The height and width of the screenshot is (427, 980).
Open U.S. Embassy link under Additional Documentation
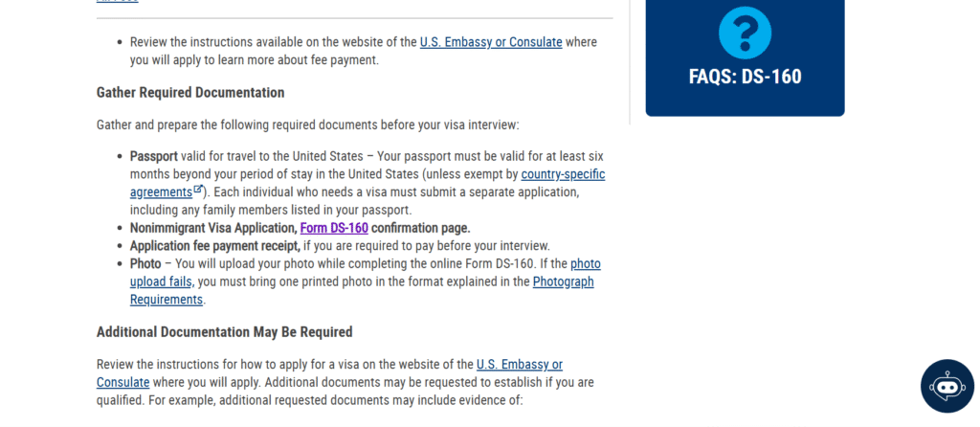tap(519, 365)
